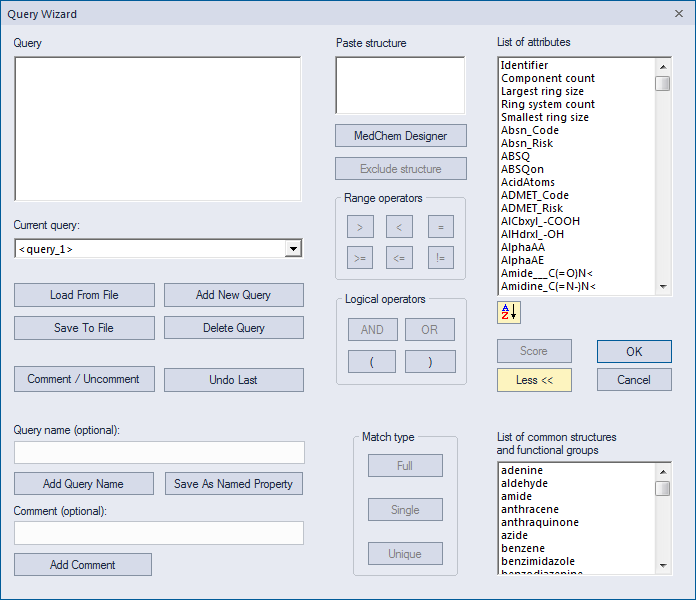Click the not-equal range operator button
This screenshot has height=600, width=696.
coord(441,258)
